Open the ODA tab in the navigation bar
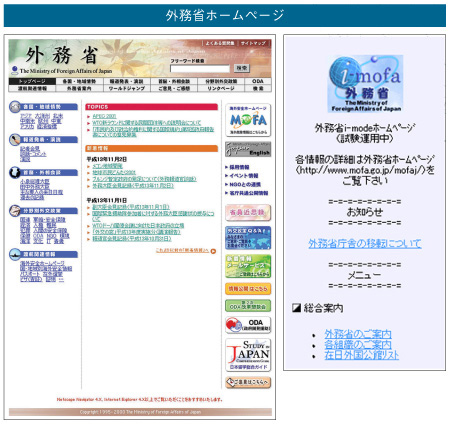452x424 pixels. pos(258,81)
